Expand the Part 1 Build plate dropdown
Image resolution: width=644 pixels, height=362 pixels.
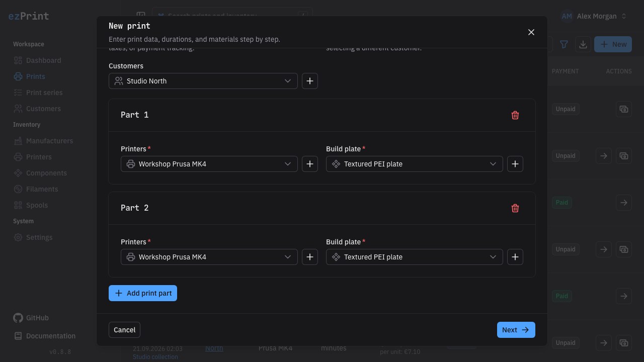[415, 164]
